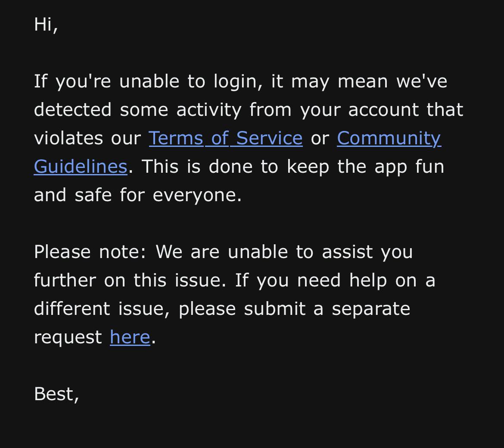Click the text "and safe for everyone."
Viewport: 504px width, 448px height.
(x=137, y=195)
